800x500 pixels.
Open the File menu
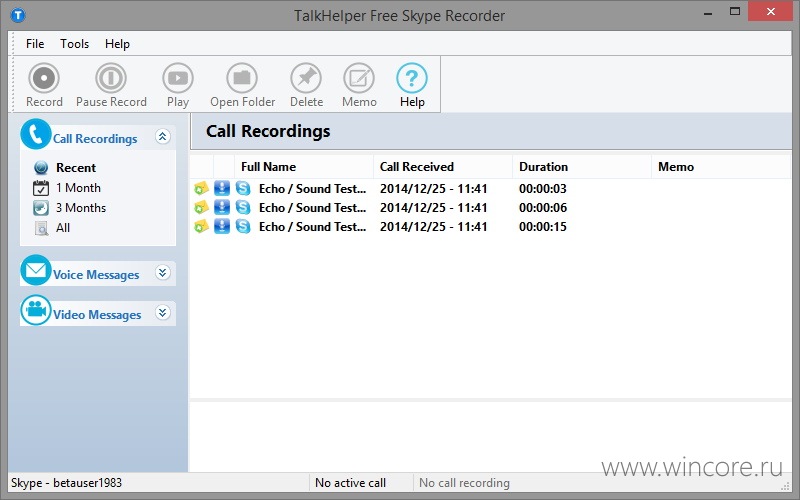tap(35, 44)
